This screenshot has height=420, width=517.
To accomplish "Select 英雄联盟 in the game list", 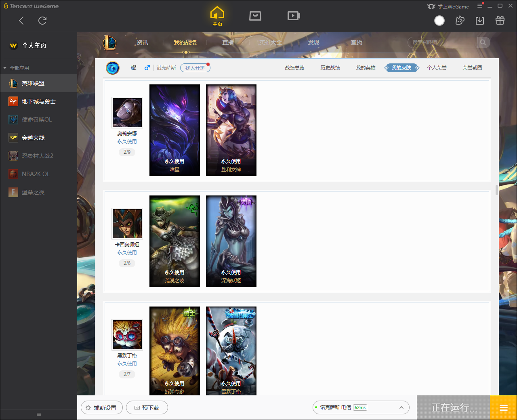I will coord(38,83).
